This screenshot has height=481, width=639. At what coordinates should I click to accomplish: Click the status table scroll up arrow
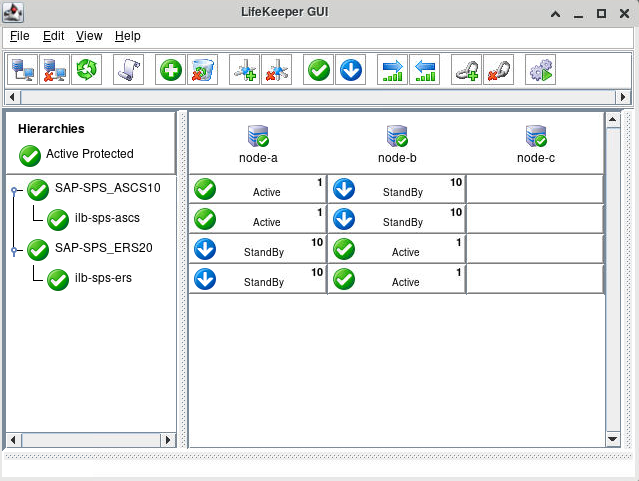click(x=613, y=120)
